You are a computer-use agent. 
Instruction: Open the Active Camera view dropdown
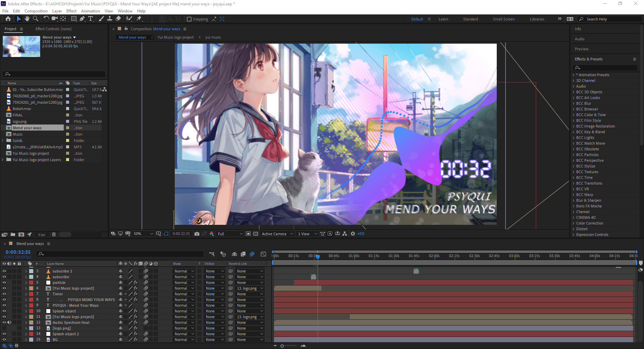pos(277,234)
